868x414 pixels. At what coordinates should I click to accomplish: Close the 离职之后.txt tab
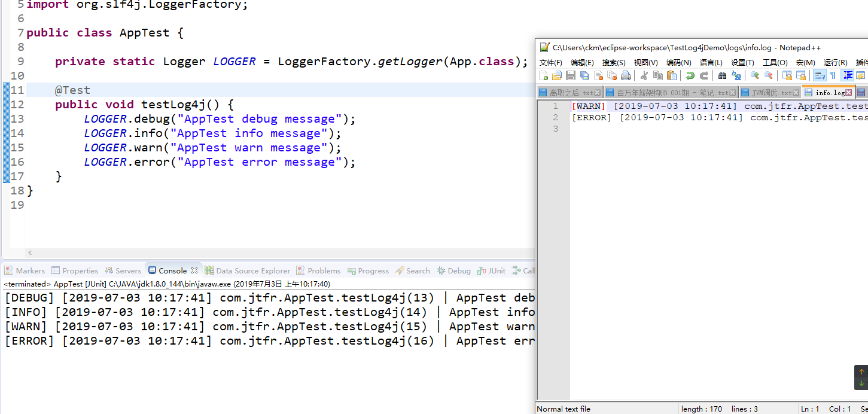[x=597, y=93]
